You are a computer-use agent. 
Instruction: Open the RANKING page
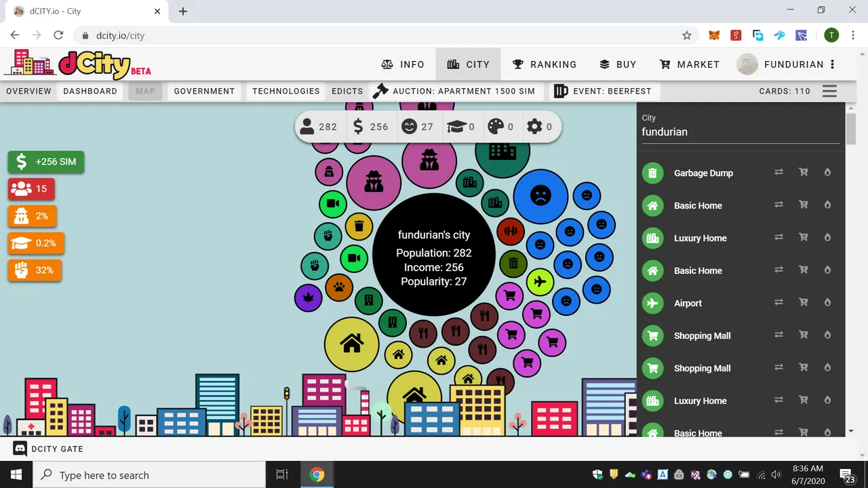tap(544, 64)
